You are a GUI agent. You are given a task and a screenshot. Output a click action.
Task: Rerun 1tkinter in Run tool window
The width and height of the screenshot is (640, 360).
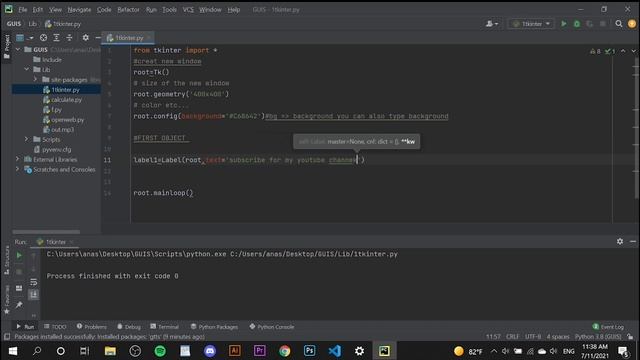point(19,255)
